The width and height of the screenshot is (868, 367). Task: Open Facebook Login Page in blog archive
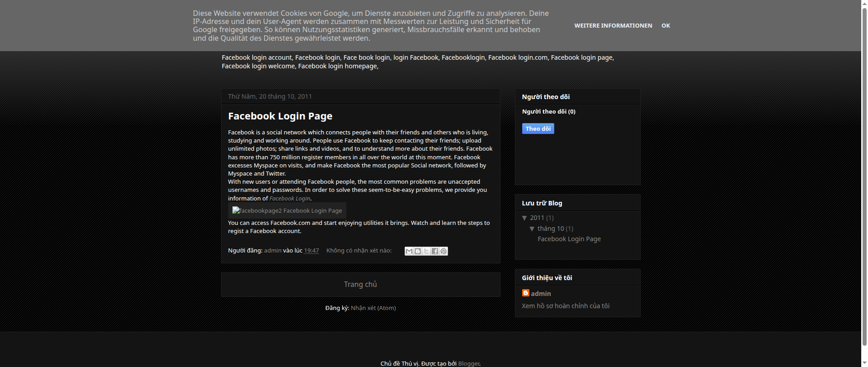(x=569, y=239)
